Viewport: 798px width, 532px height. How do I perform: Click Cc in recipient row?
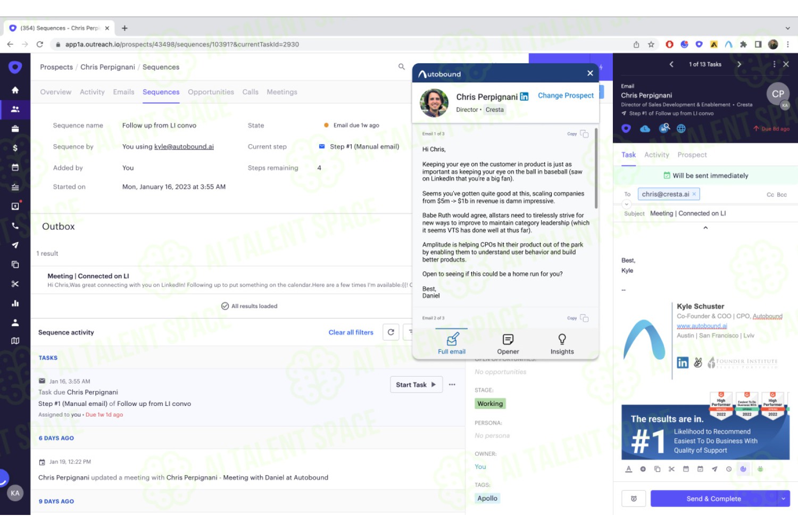pyautogui.click(x=770, y=195)
